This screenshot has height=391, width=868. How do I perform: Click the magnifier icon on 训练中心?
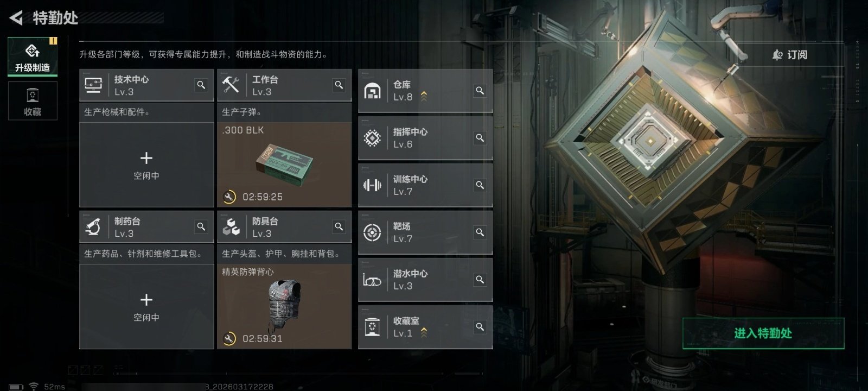click(x=480, y=185)
